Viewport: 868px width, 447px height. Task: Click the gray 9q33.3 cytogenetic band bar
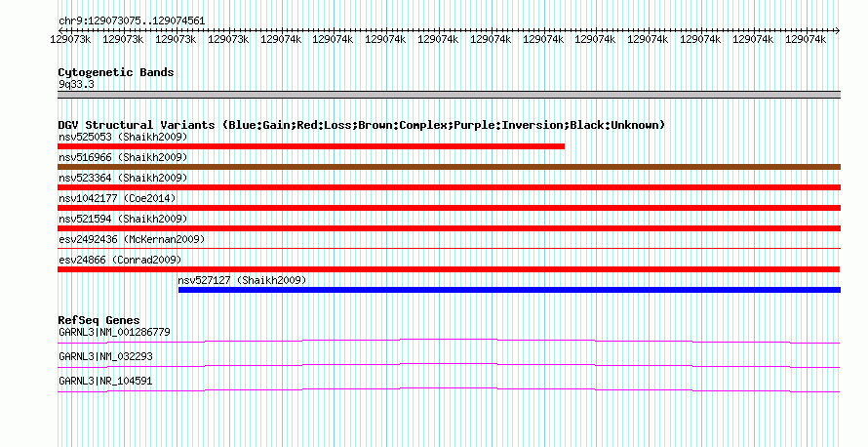(449, 95)
